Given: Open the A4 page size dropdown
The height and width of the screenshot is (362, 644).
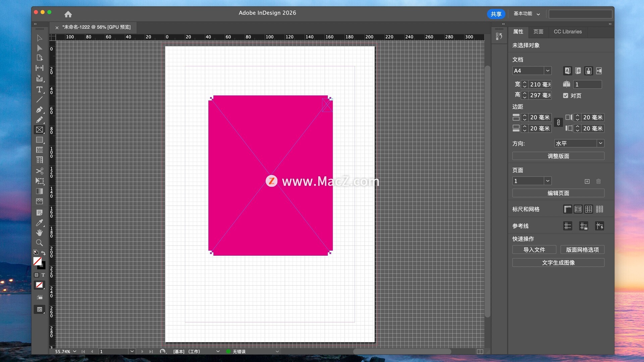Looking at the screenshot, I should 547,71.
